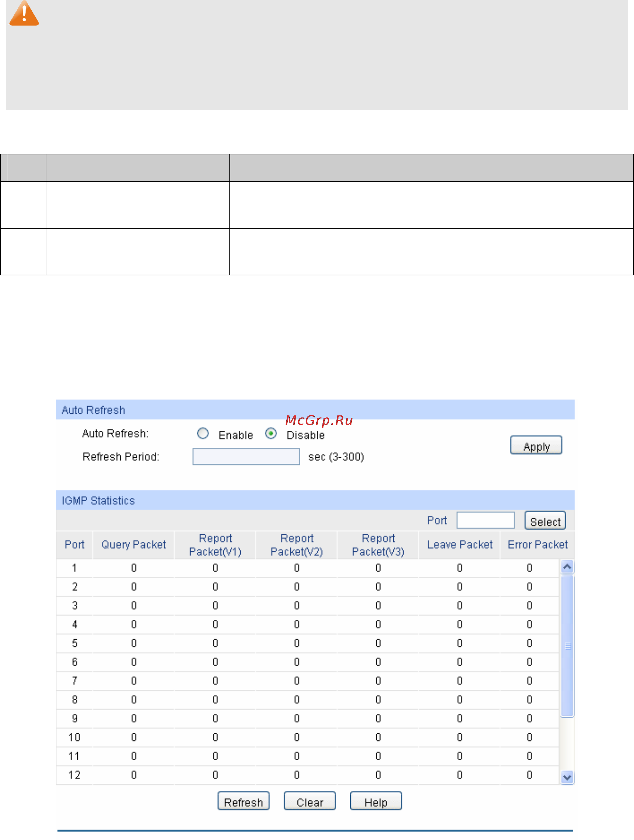Click the statistics table scrollbar thumb
The width and height of the screenshot is (634, 840).
click(568, 646)
